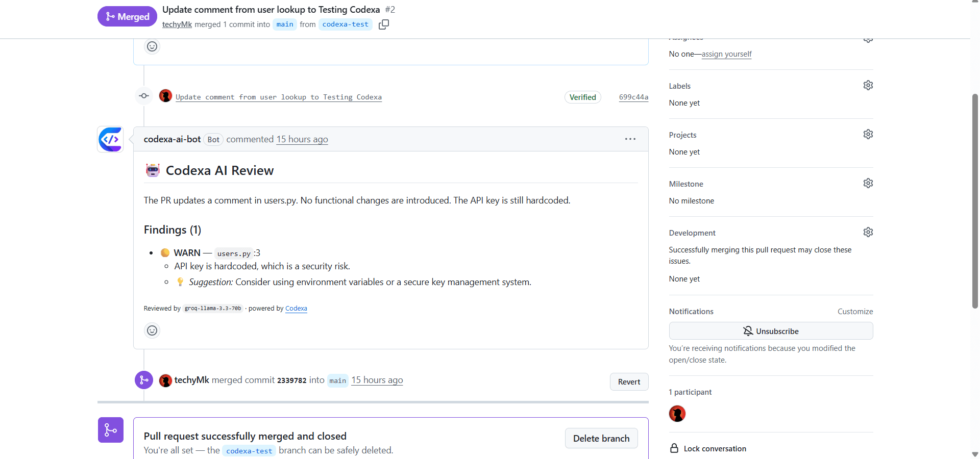Click the Codexa AI Review heading
The width and height of the screenshot is (980, 459).
click(x=219, y=170)
